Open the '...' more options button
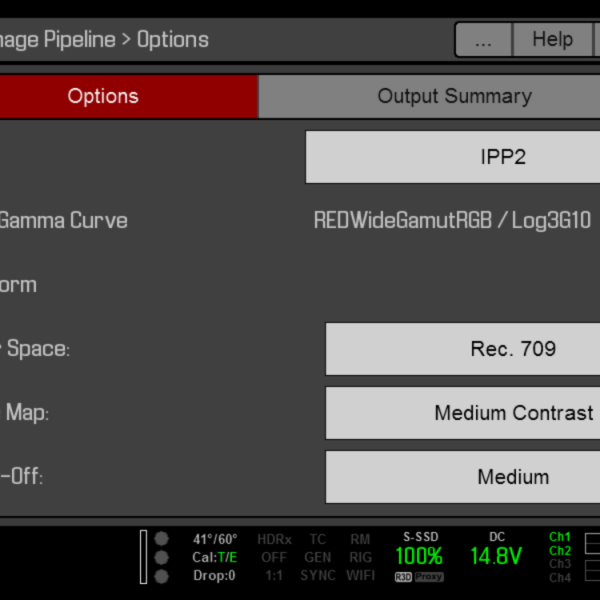Viewport: 600px width, 600px height. 483,39
